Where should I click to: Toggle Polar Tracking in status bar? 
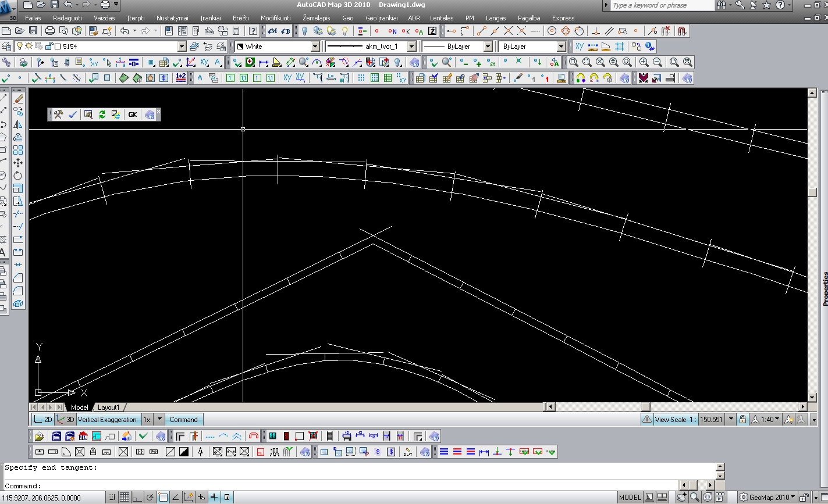(x=150, y=498)
